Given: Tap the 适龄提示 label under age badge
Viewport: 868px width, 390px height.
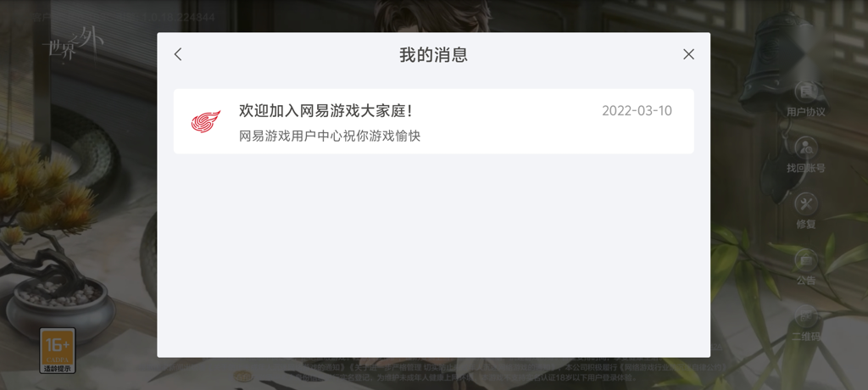Looking at the screenshot, I should 58,368.
